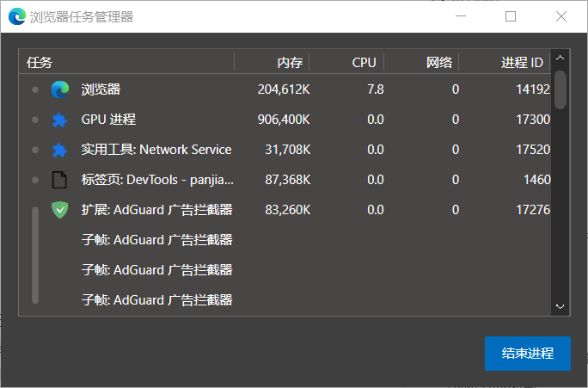Image resolution: width=588 pixels, height=388 pixels.
Task: Click the puzzle icon for GPU 进程
Action: [59, 120]
